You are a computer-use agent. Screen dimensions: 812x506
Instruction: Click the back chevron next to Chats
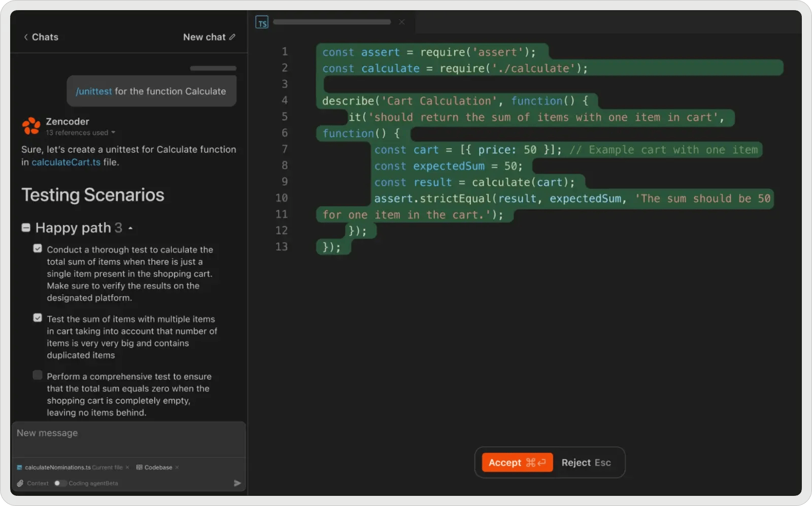(25, 37)
